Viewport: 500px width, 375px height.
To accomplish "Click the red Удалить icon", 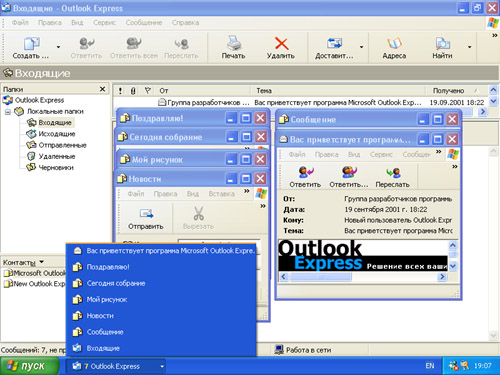I will coord(281,43).
